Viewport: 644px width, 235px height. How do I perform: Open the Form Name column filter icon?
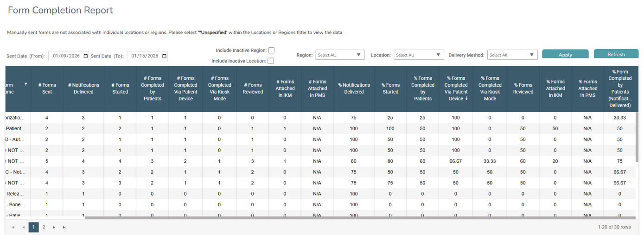[x=26, y=84]
